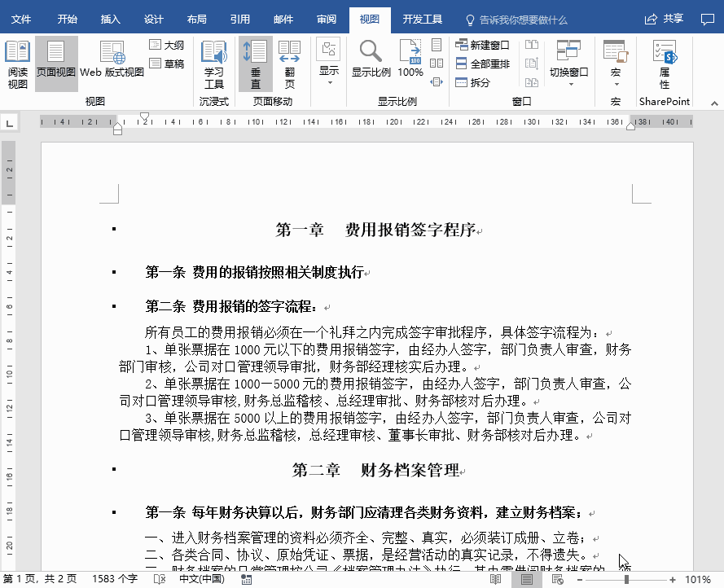The image size is (724, 588).
Task: Click the first line indent marker on ruler
Action: tap(144, 116)
